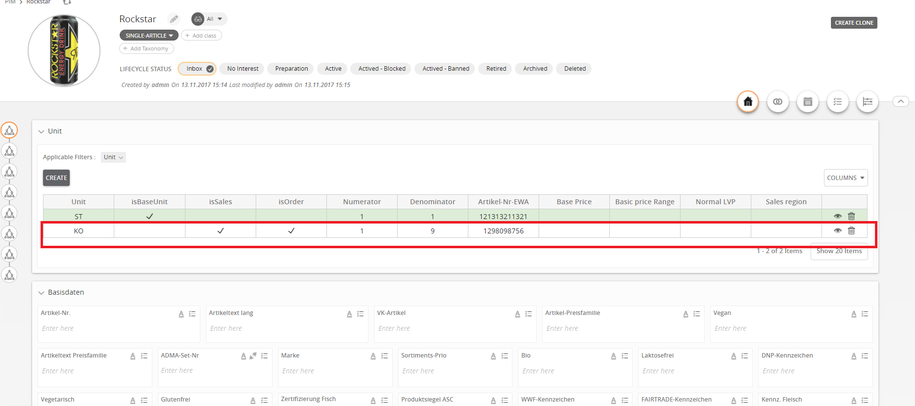Set lifecycle status to Deleted
This screenshot has width=915, height=406.
574,69
